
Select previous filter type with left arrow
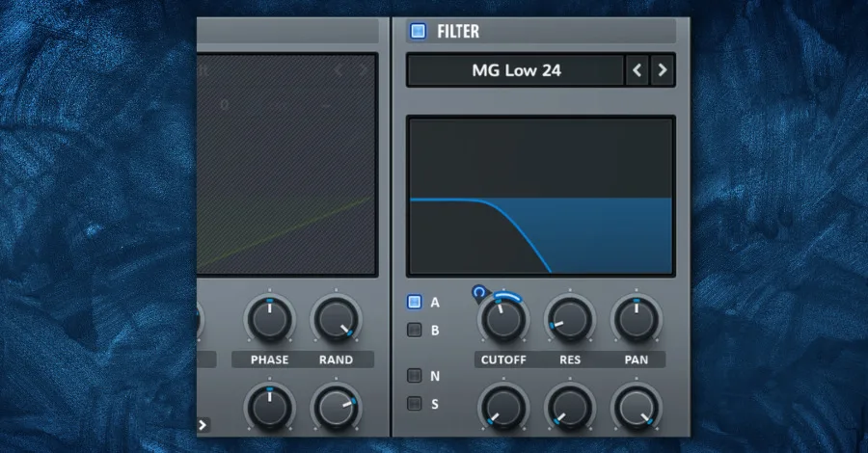coord(637,70)
